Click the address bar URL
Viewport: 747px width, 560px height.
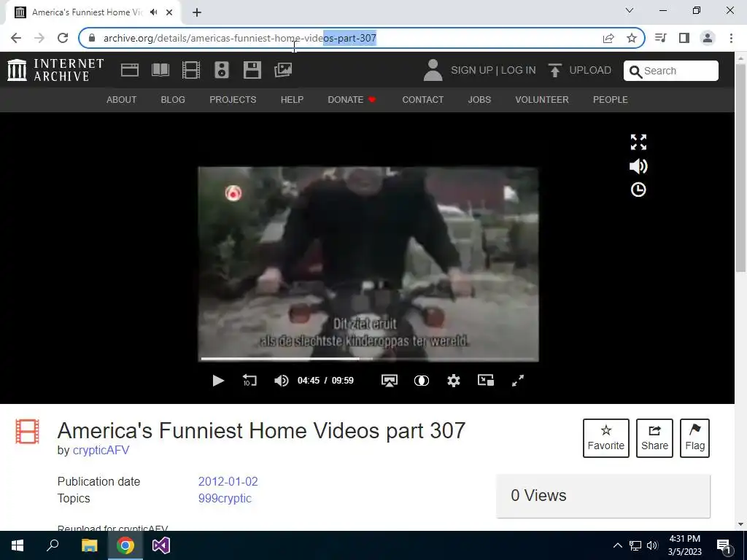coord(239,38)
